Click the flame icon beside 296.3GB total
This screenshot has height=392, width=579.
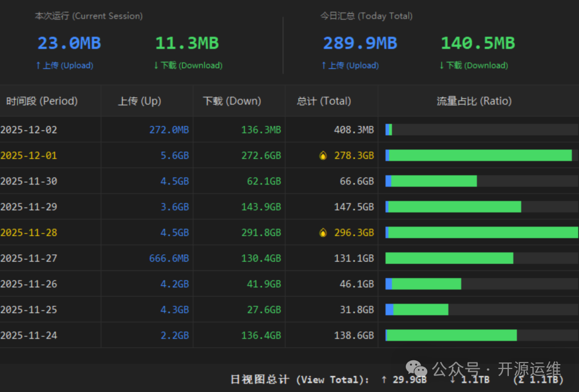(x=323, y=233)
